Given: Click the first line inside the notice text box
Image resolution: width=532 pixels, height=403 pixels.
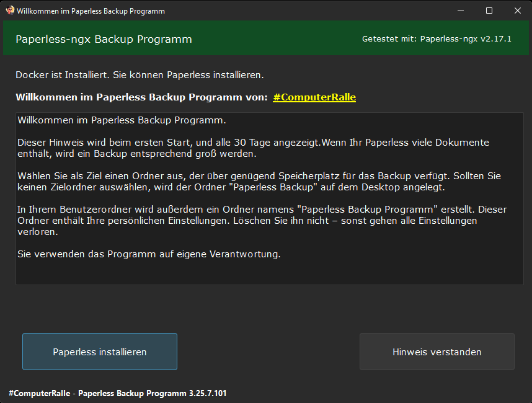Looking at the screenshot, I should (x=122, y=119).
